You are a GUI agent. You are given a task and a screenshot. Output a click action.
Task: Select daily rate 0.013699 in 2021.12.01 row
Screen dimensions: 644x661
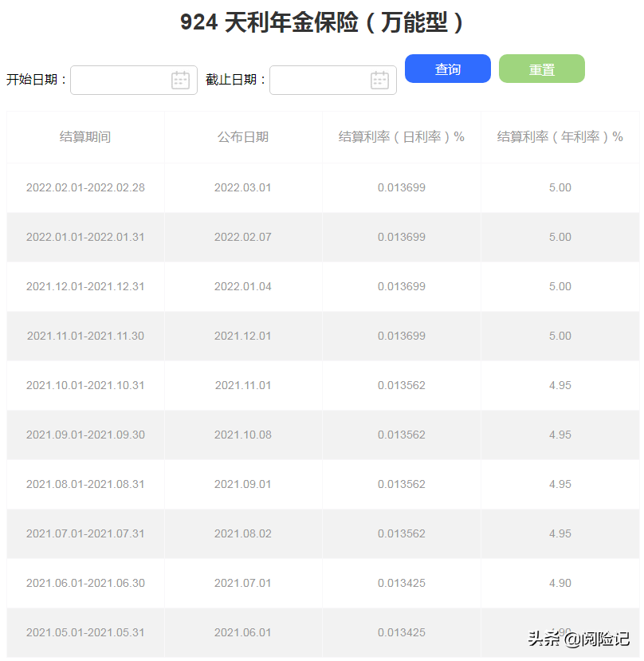coord(401,336)
